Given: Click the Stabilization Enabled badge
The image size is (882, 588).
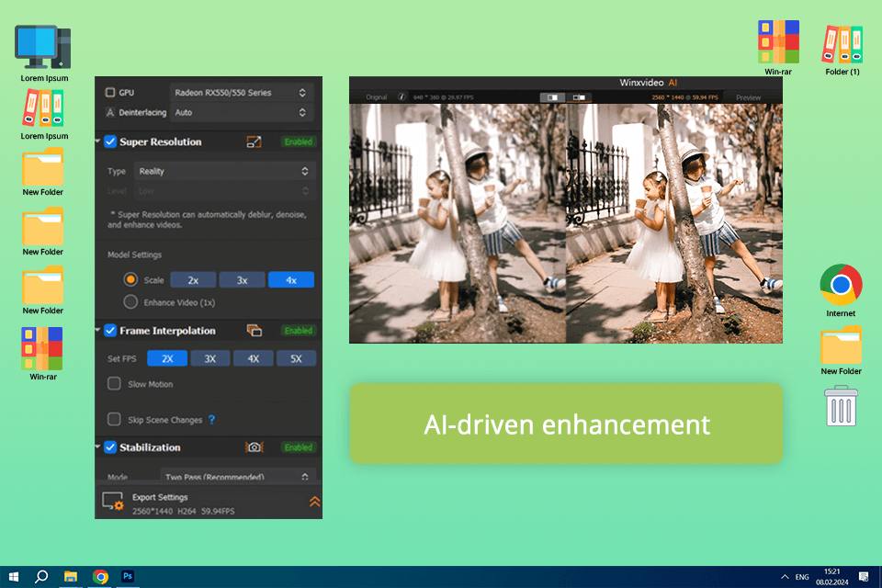Looking at the screenshot, I should tap(298, 447).
